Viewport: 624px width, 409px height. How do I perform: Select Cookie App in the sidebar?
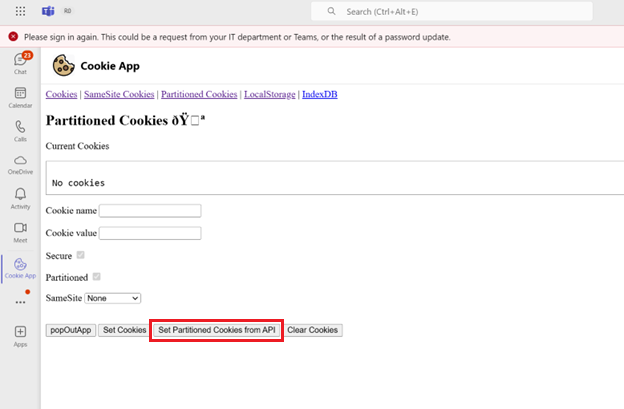tap(20, 269)
